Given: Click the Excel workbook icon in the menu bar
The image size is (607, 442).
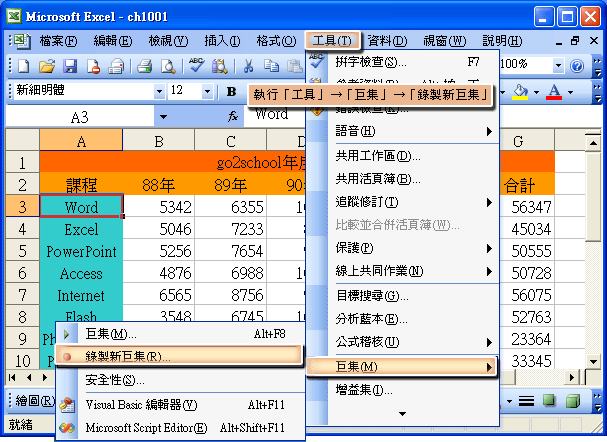Looking at the screenshot, I should pos(21,41).
